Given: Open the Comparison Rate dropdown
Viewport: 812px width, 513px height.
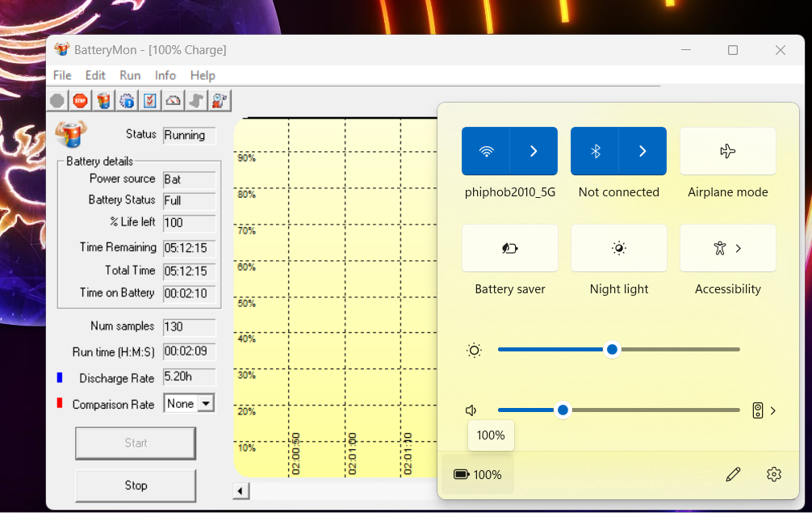Looking at the screenshot, I should (206, 403).
